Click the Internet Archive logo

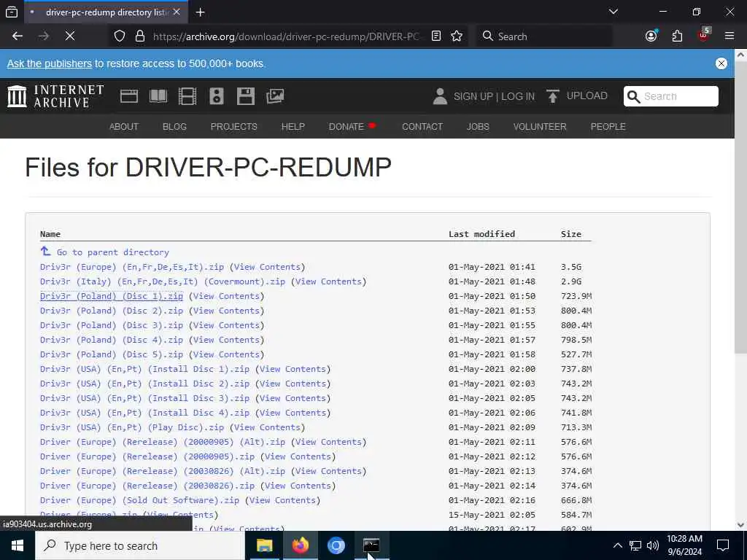[55, 96]
